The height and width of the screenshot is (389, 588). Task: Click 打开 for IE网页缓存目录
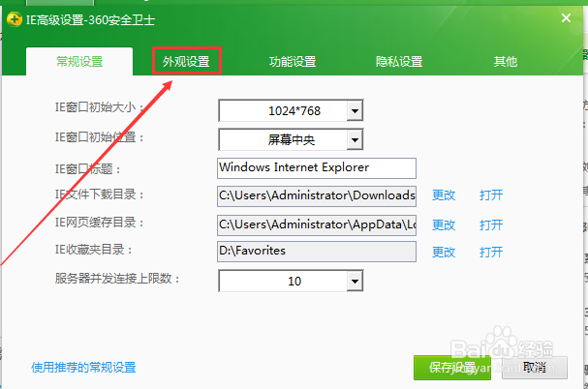pyautogui.click(x=491, y=224)
